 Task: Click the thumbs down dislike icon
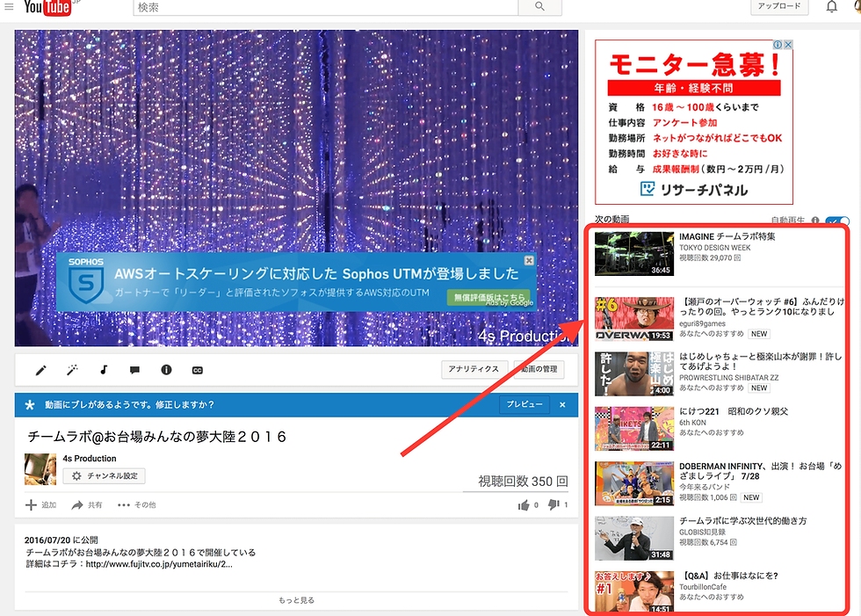tap(553, 504)
